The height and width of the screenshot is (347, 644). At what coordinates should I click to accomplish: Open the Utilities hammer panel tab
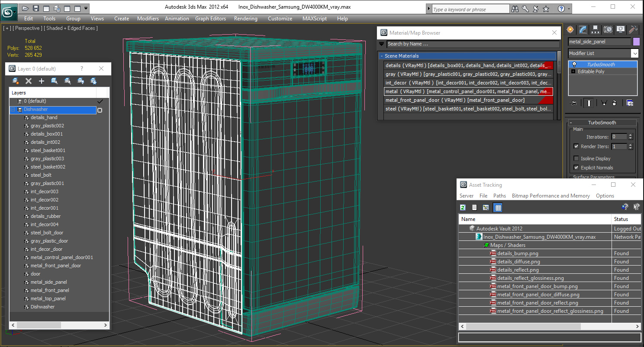633,29
